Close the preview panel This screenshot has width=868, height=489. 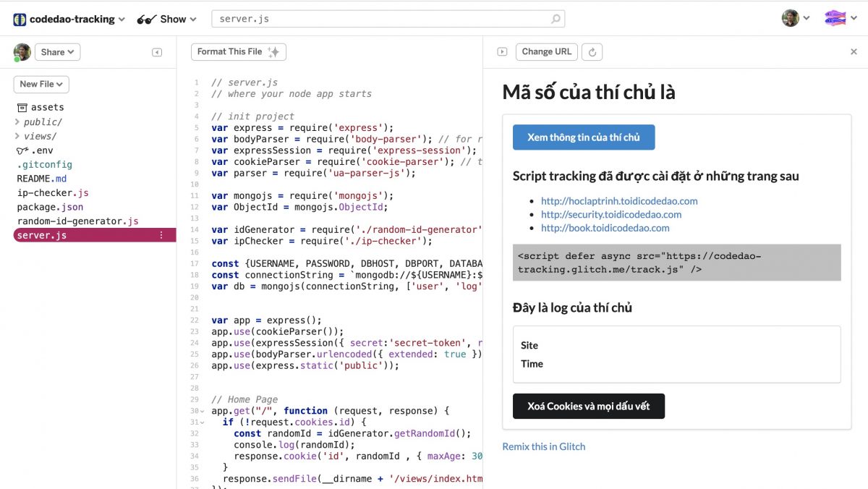(x=854, y=52)
